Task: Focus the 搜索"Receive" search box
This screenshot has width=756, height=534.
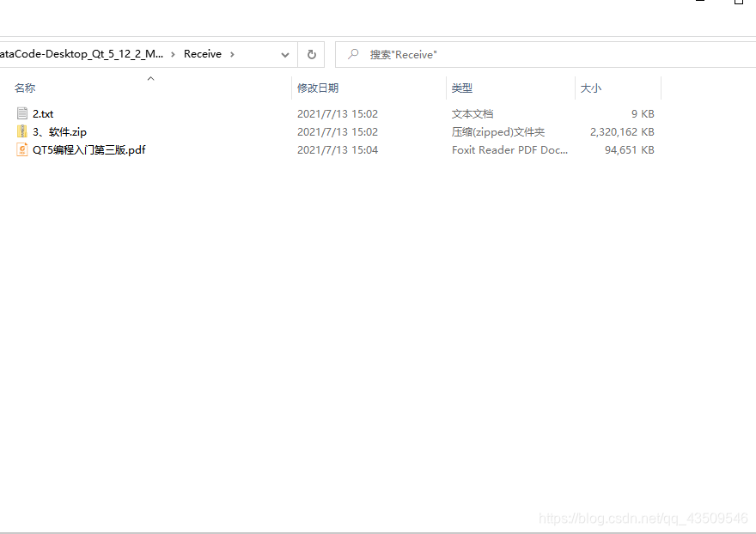Action: [x=545, y=54]
